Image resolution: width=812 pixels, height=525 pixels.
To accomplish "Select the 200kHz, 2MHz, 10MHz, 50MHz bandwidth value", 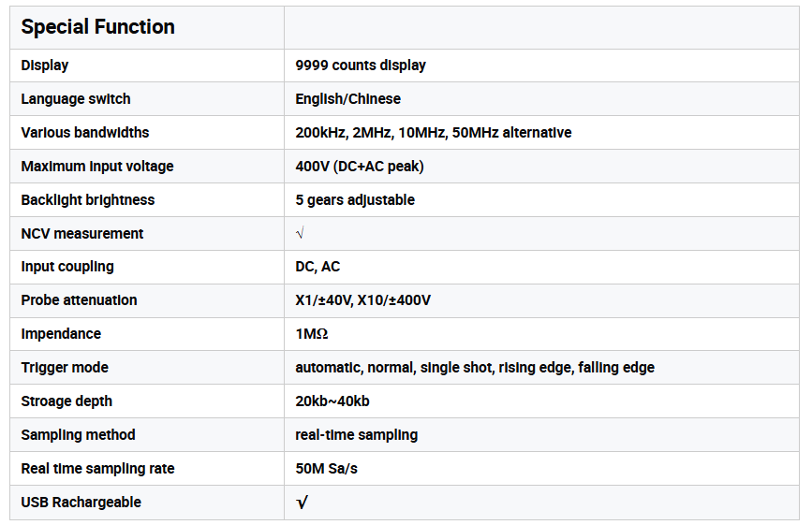I will click(x=433, y=133).
